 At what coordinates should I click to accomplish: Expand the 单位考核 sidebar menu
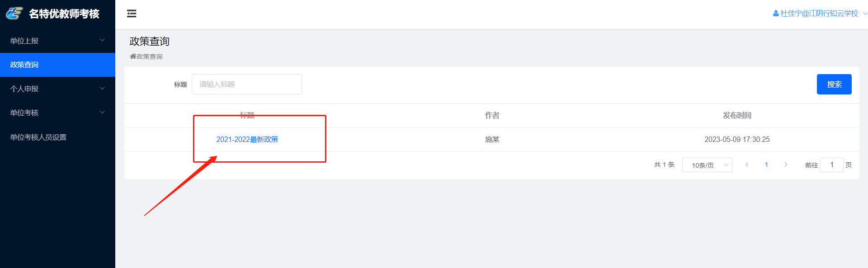click(57, 113)
